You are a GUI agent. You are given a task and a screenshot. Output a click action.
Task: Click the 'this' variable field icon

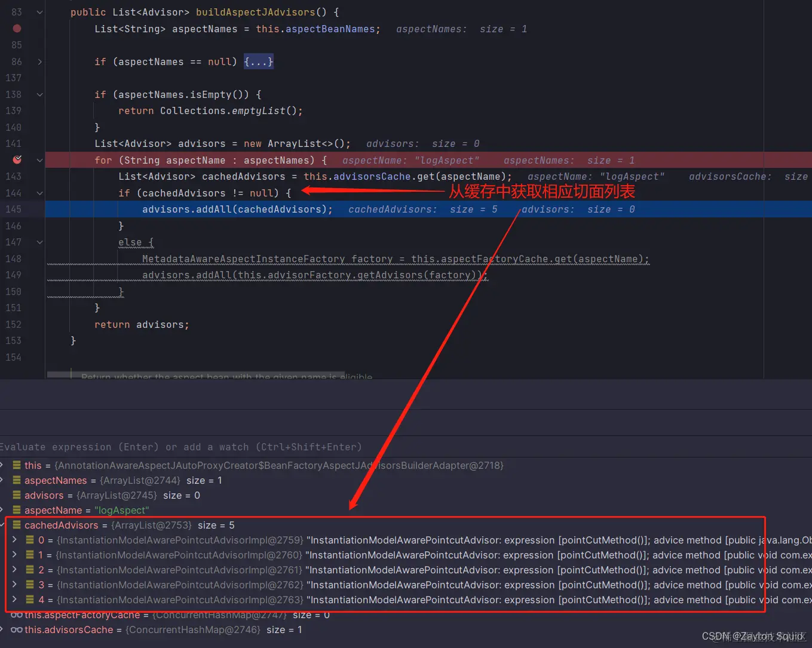pos(17,465)
